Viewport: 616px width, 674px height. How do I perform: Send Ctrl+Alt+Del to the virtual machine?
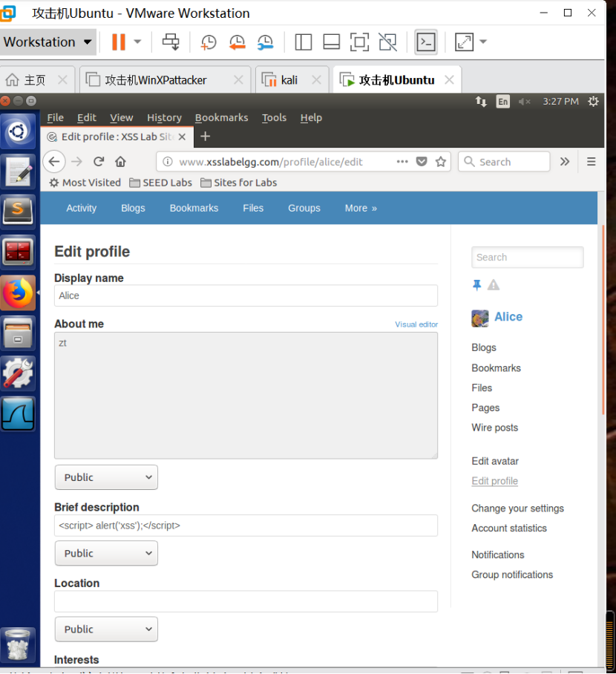[x=171, y=42]
